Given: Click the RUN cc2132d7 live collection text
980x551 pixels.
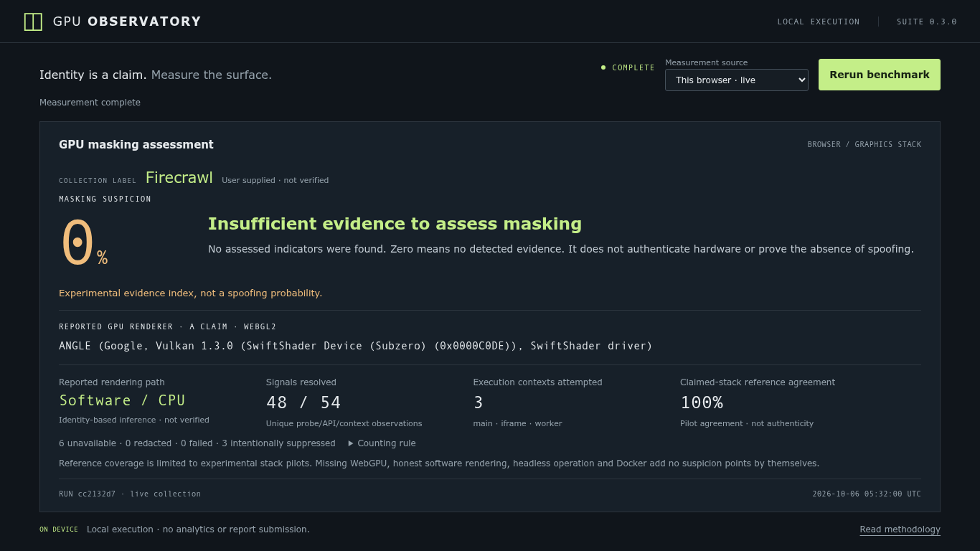Looking at the screenshot, I should [130, 494].
